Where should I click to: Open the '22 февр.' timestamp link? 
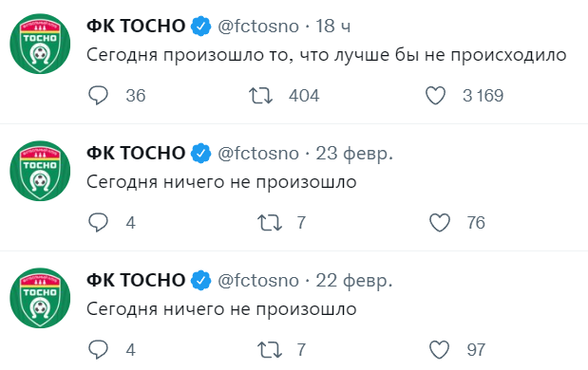pos(354,281)
